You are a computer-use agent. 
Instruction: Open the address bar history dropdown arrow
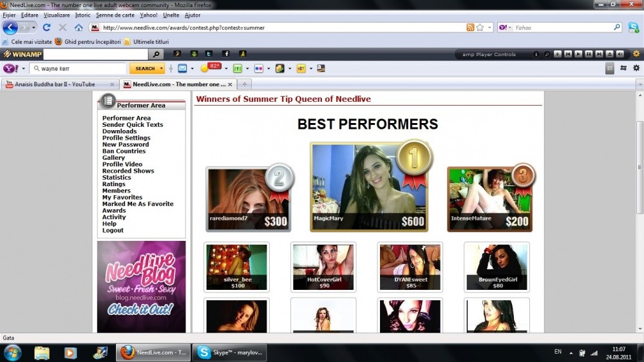[x=489, y=28]
